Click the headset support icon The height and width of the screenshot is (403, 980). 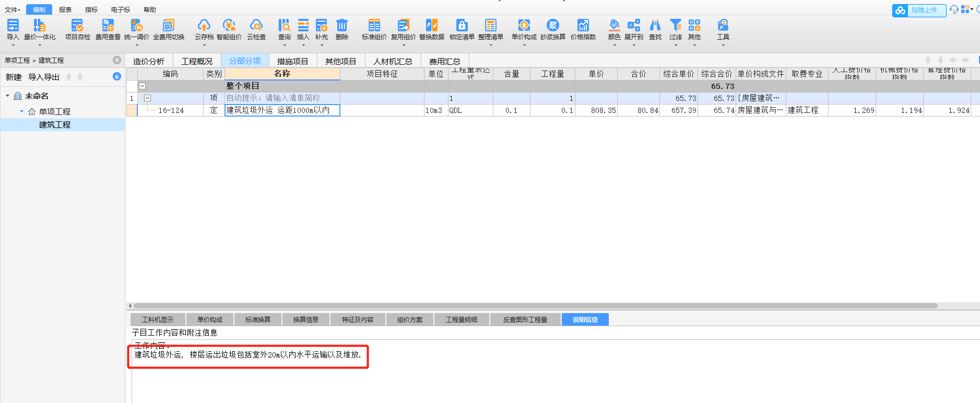tap(954, 9)
